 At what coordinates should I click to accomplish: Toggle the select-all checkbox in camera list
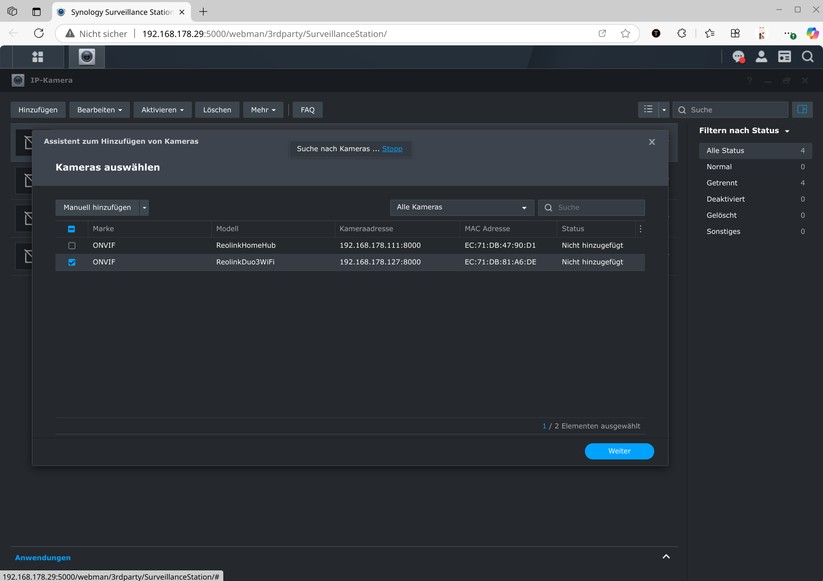71,228
